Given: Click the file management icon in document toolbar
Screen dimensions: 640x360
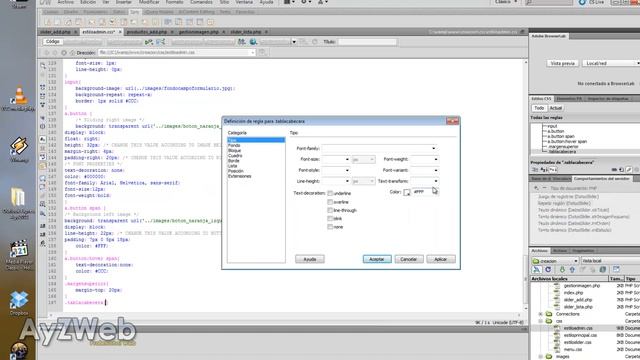Looking at the screenshot, I should pyautogui.click(x=242, y=42).
